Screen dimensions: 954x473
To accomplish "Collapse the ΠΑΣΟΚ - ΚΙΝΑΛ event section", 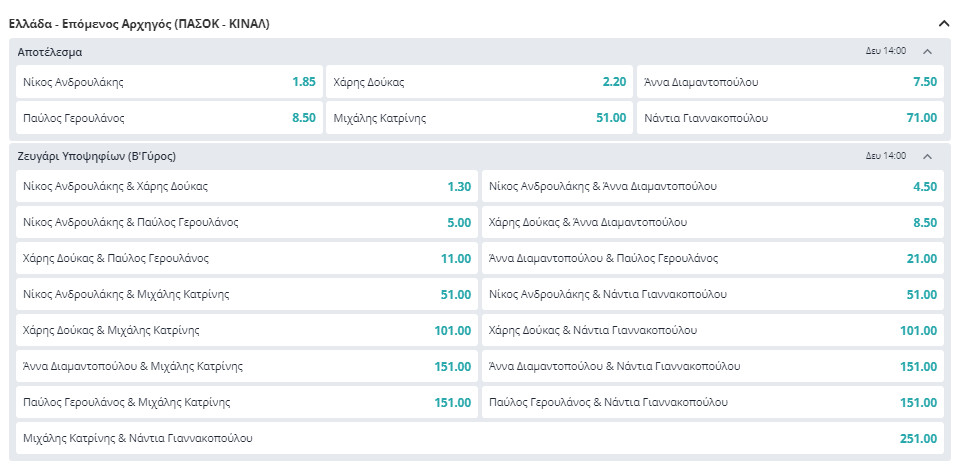I will tap(942, 22).
